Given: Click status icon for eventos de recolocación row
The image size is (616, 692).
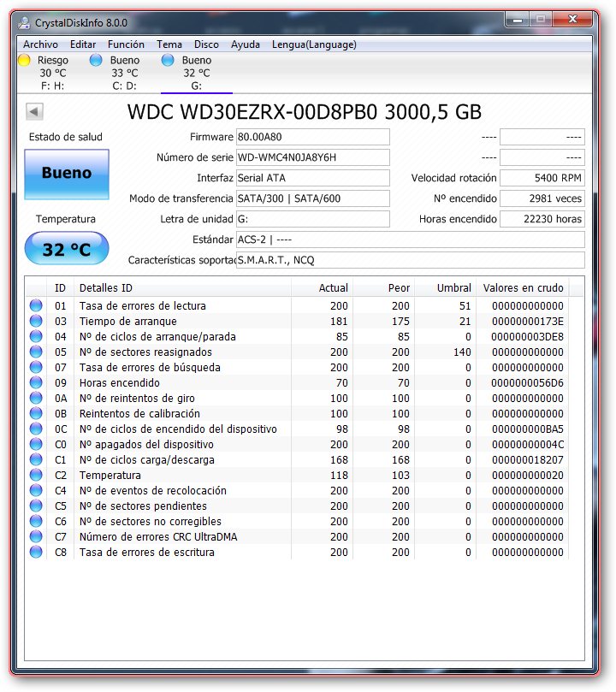Looking at the screenshot, I should coord(36,490).
